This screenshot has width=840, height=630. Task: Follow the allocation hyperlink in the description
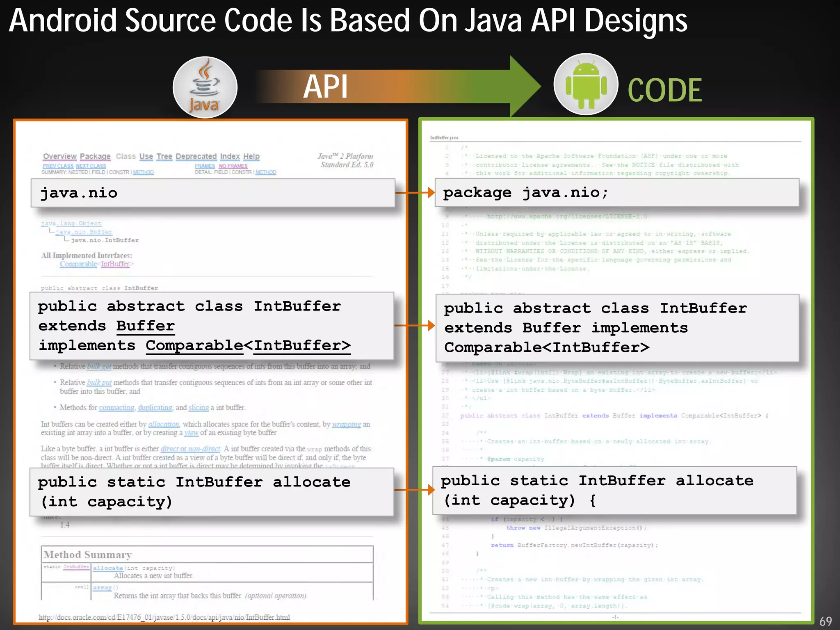pyautogui.click(x=164, y=425)
